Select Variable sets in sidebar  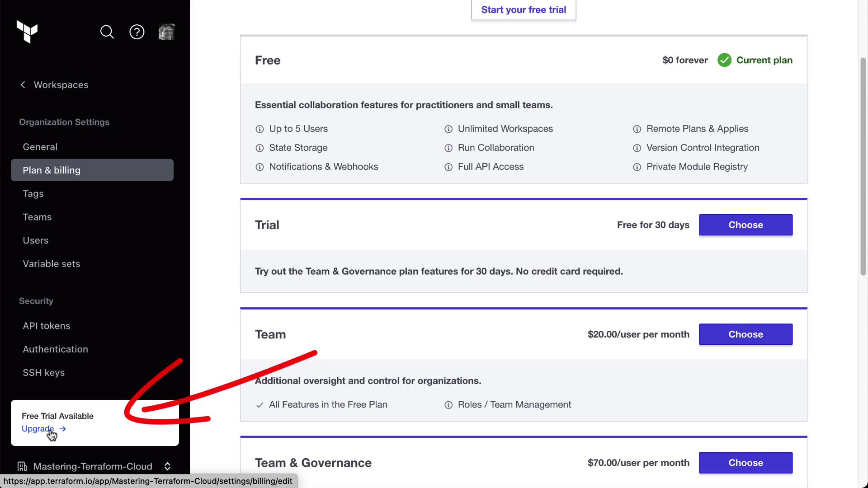coord(52,264)
